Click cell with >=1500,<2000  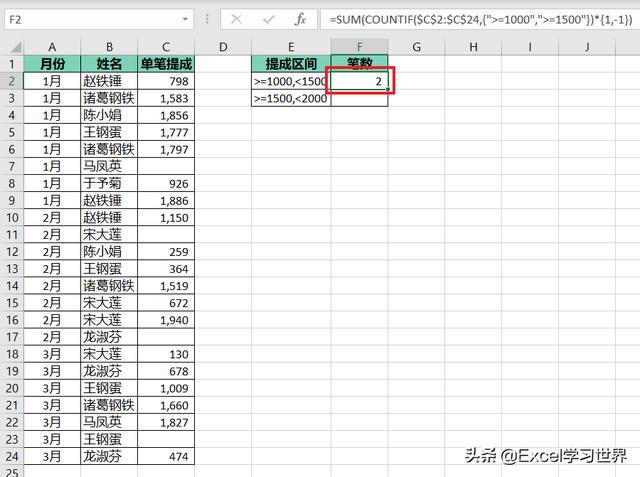coord(291,98)
